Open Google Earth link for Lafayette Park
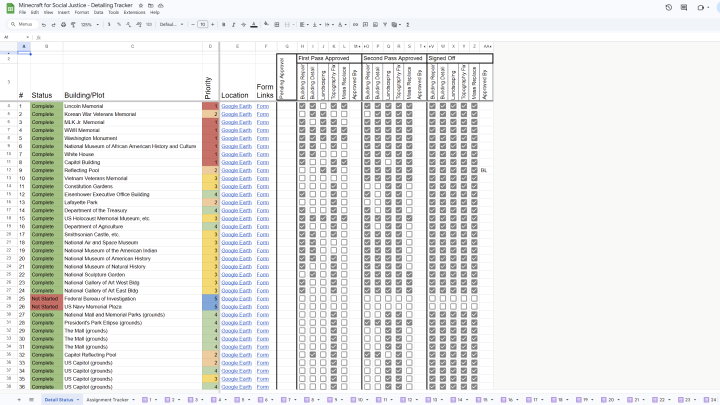Viewport: 720px width, 405px height. pyautogui.click(x=236, y=202)
